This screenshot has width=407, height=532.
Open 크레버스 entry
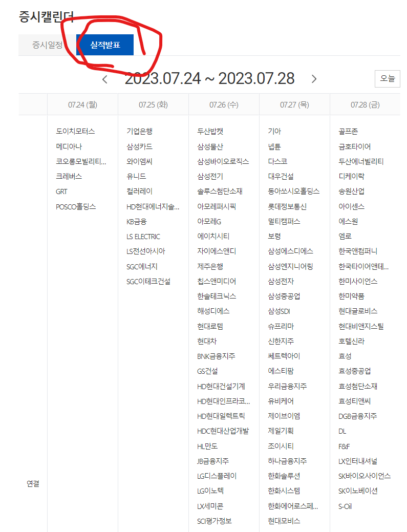point(69,177)
